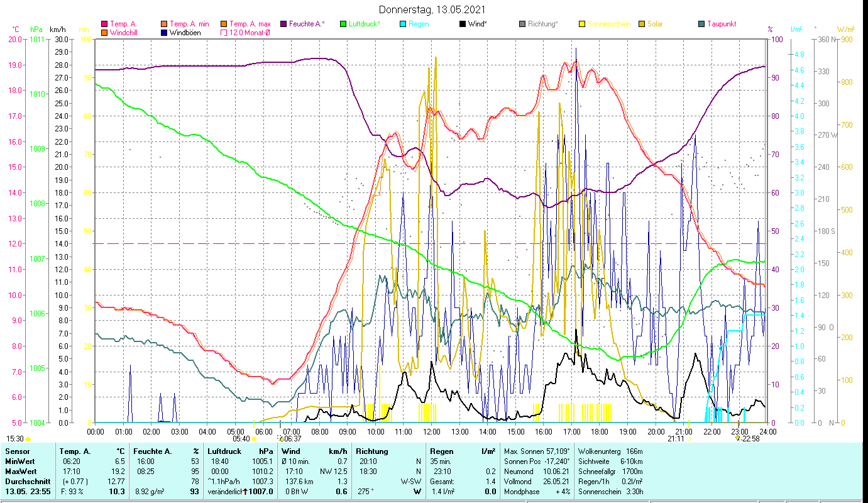Click the average temperature value '12.77'
This screenshot has width=868, height=503.
click(116, 482)
